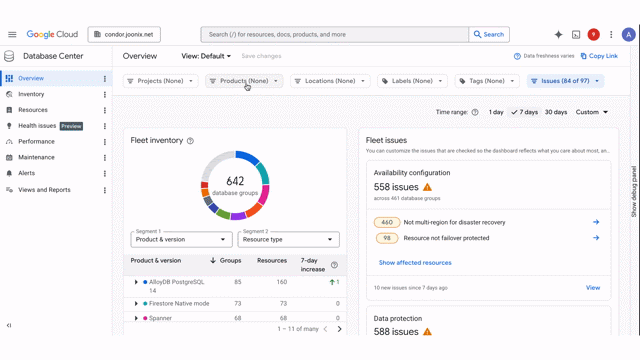The width and height of the screenshot is (640, 360).
Task: Collapse the left sidebar with arrow icon
Action: [9, 325]
